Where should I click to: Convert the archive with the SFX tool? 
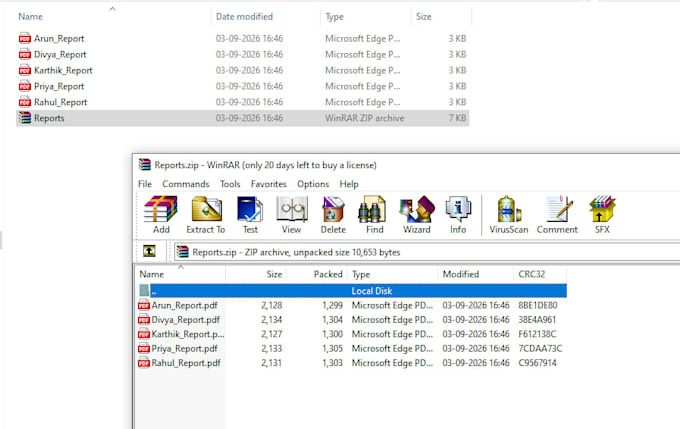click(602, 215)
